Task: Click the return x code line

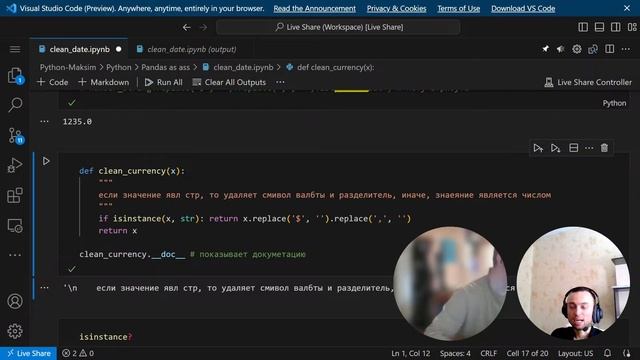Action: [118, 231]
